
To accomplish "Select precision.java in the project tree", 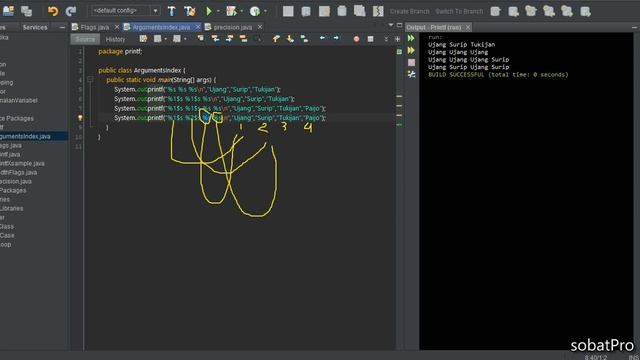I will pos(16,181).
